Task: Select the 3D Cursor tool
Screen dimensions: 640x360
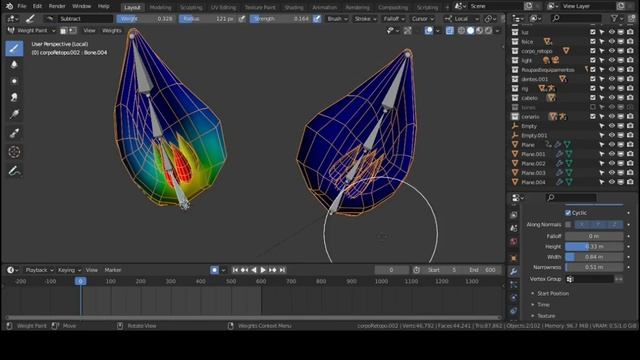Action: 14,152
